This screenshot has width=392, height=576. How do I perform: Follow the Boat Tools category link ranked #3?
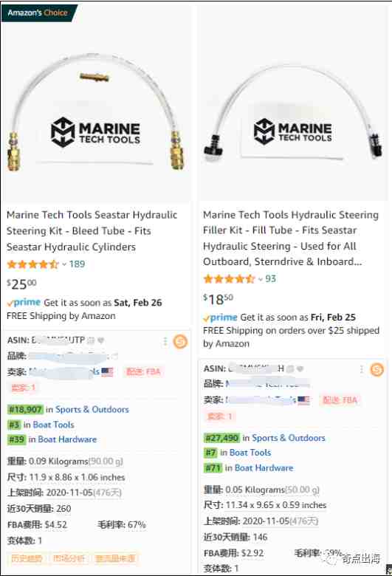click(54, 425)
